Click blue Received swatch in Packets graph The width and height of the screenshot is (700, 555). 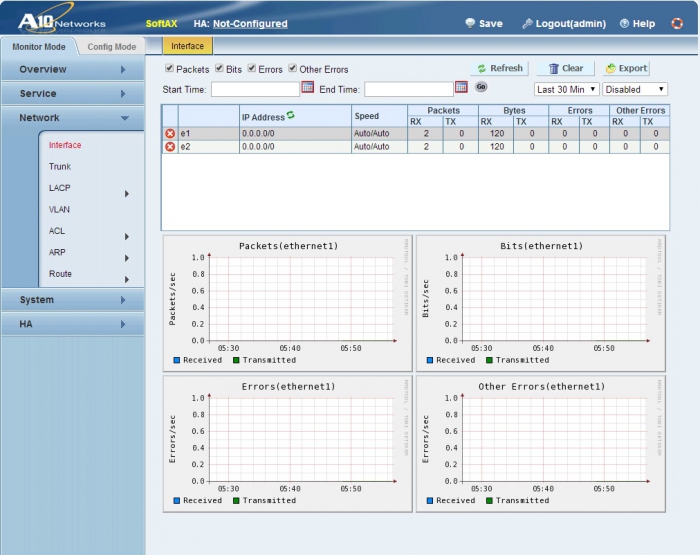(x=176, y=360)
